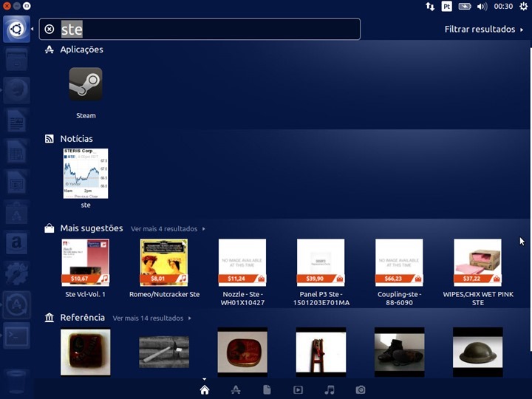
Task: Clear the search field with the X icon
Action: [50, 29]
